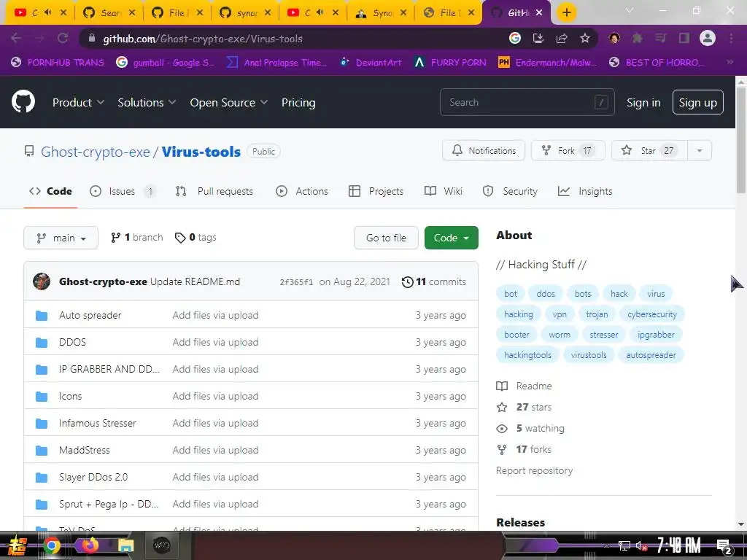The height and width of the screenshot is (560, 747).
Task: Open the Pricing link
Action: [298, 102]
